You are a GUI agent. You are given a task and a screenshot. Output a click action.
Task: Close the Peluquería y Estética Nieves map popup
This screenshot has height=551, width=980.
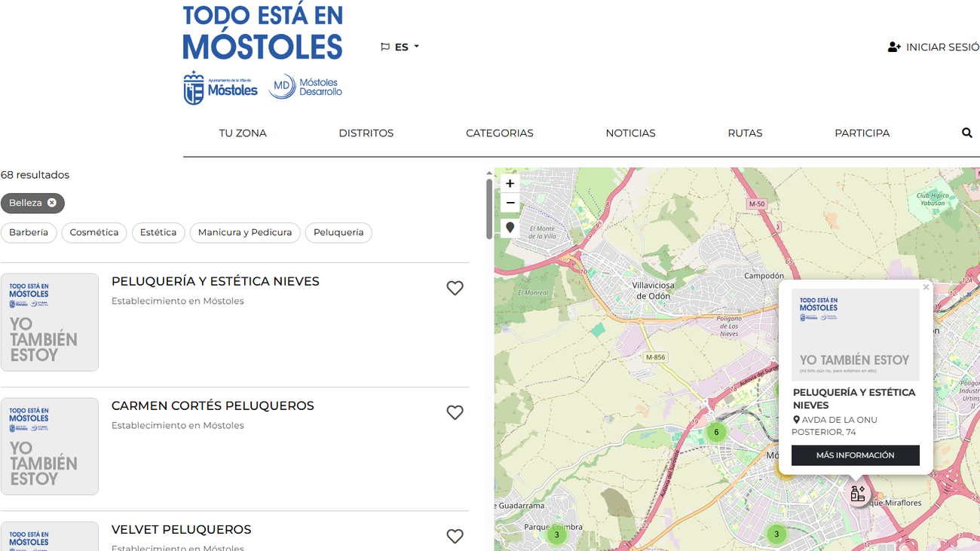pyautogui.click(x=926, y=287)
